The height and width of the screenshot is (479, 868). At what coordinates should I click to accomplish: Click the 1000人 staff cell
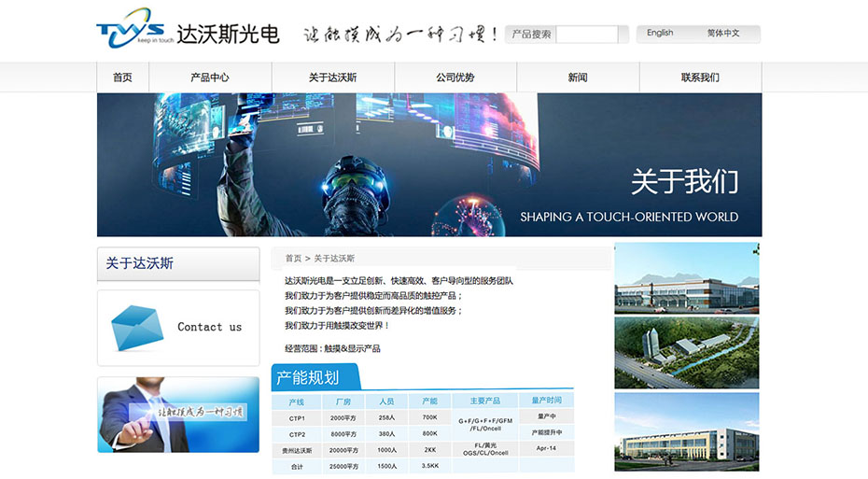point(387,450)
